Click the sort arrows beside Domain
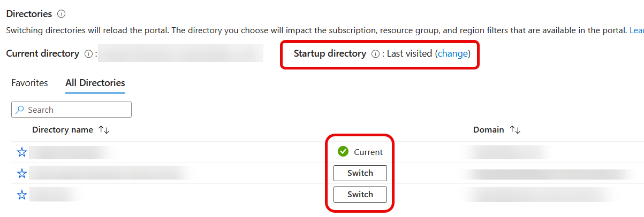The height and width of the screenshot is (217, 644). pos(515,130)
